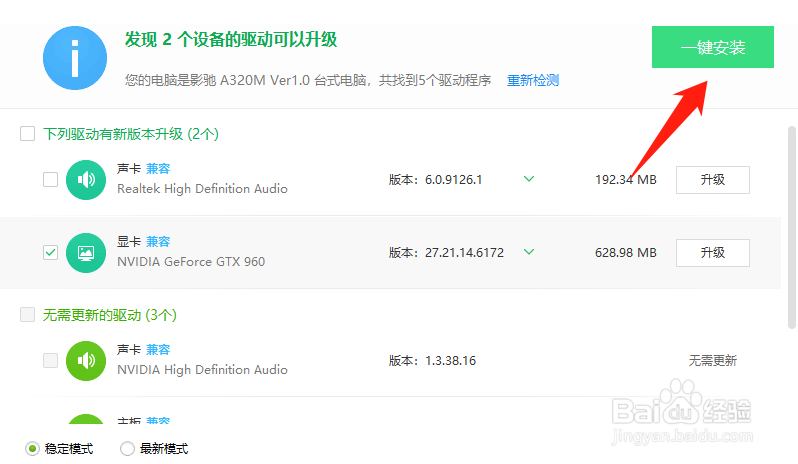Open GTX 960 version 27.21.14.6172 dropdown

[529, 252]
